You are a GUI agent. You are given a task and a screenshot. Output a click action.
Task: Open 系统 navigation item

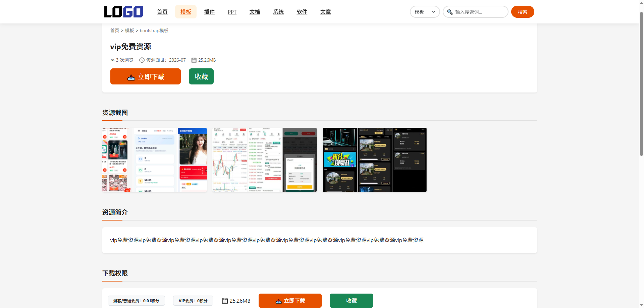(x=278, y=12)
